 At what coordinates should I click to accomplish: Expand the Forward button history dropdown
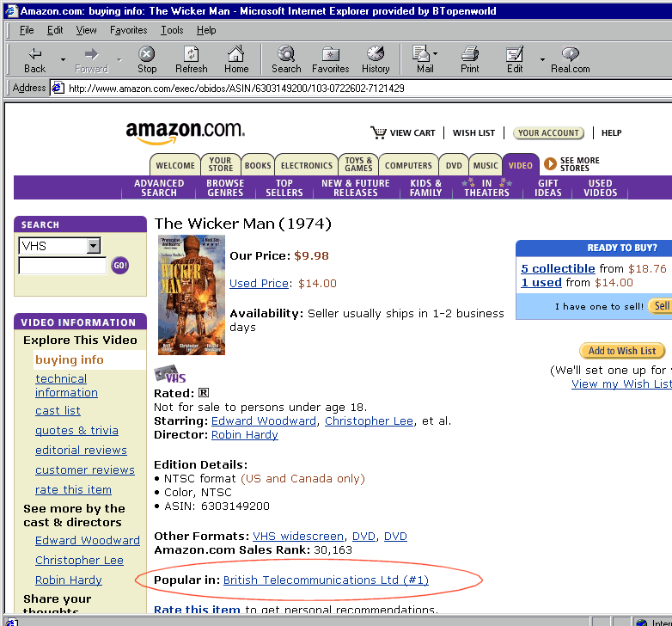pyautogui.click(x=119, y=59)
